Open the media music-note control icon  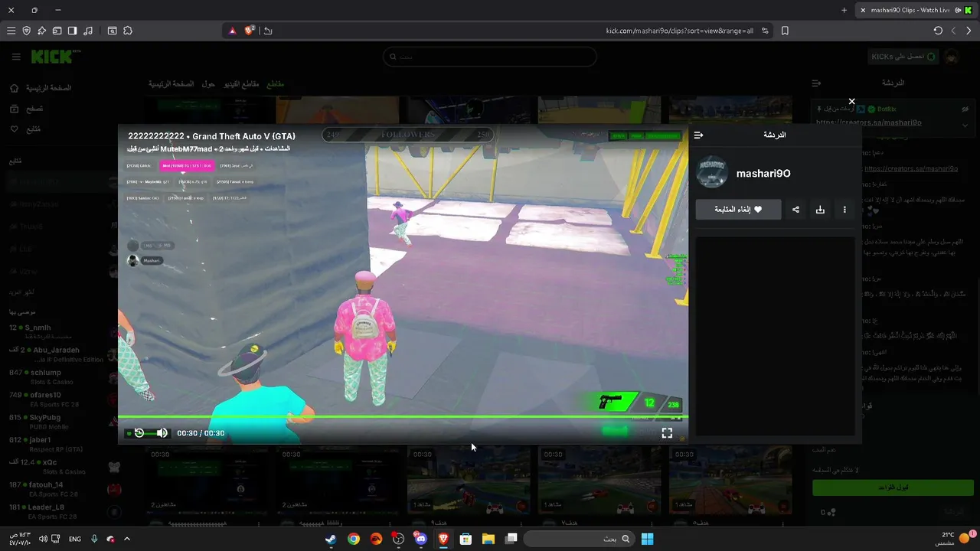coord(87,31)
